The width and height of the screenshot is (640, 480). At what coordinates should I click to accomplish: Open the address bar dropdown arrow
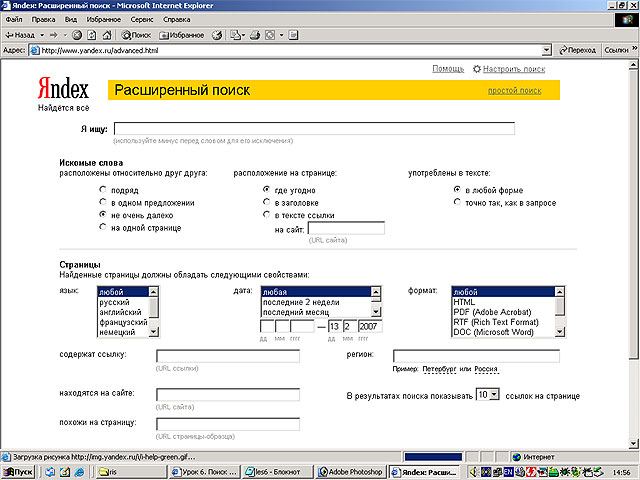coord(546,49)
